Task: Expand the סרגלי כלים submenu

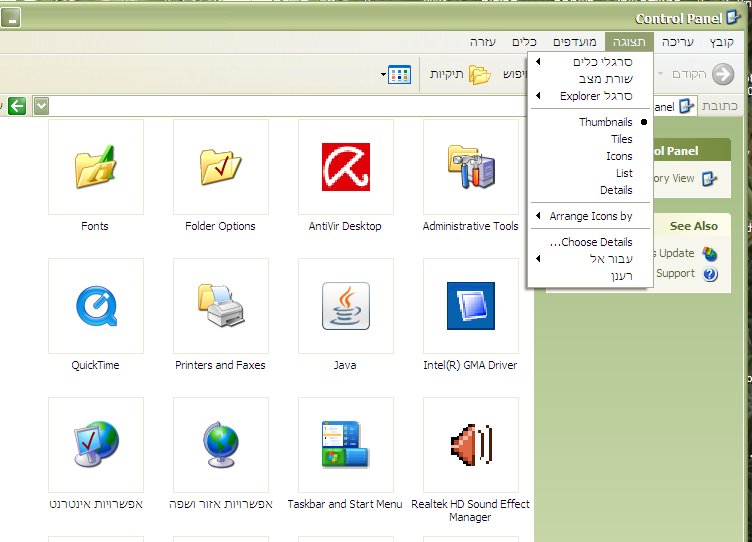Action: pyautogui.click(x=590, y=62)
